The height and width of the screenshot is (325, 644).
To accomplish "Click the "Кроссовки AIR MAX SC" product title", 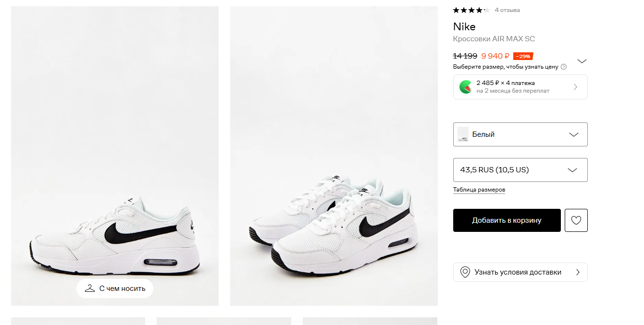I will tap(494, 39).
